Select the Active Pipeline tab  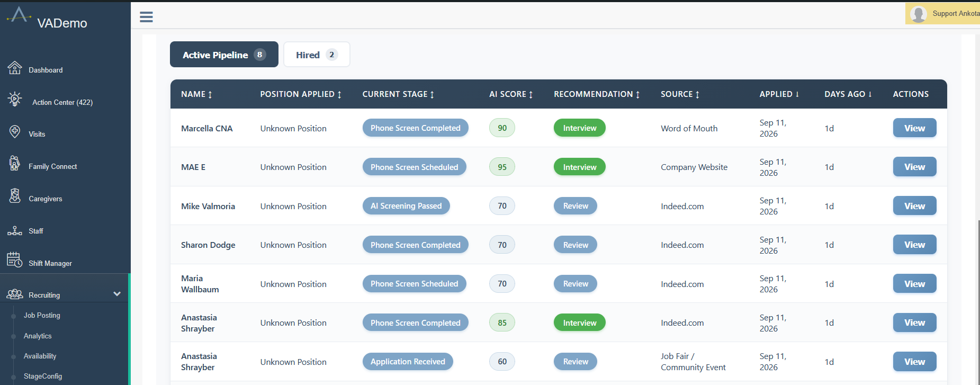point(224,55)
